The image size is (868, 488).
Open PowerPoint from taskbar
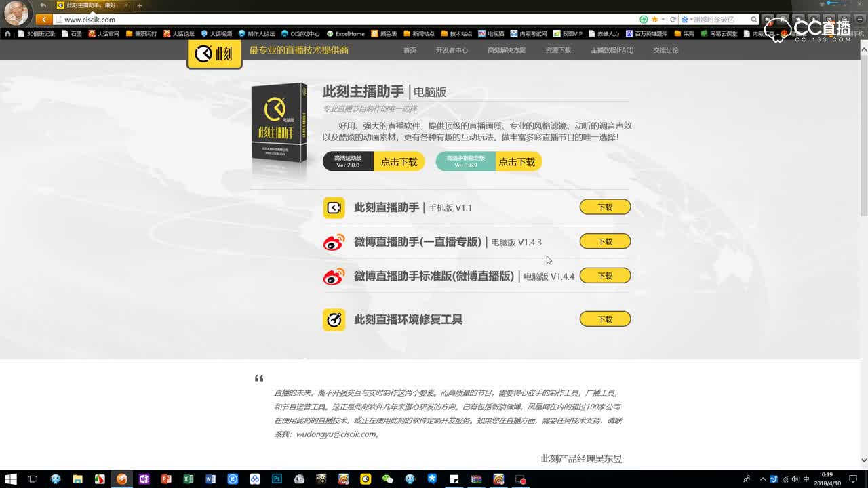pyautogui.click(x=166, y=479)
